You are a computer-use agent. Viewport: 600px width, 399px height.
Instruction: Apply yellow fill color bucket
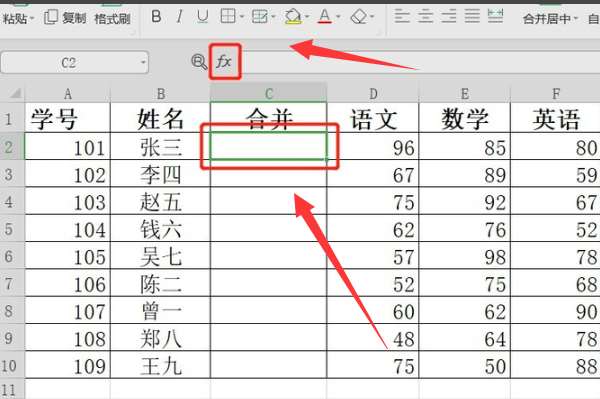point(293,17)
